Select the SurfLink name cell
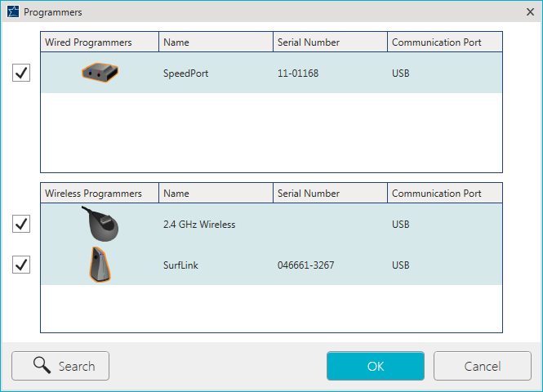 point(180,265)
